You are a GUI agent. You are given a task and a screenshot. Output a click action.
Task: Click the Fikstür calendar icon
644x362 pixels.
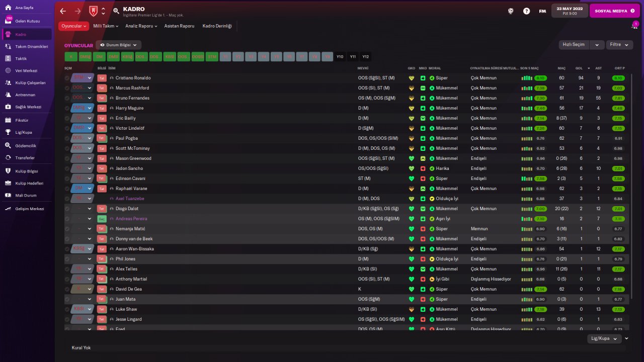[x=8, y=120]
